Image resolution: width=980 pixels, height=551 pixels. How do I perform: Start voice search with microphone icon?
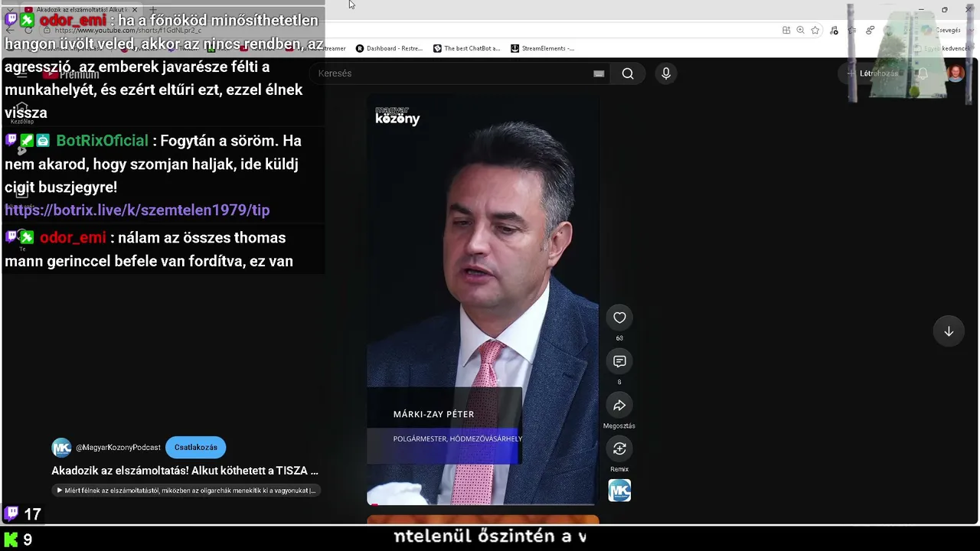click(666, 73)
